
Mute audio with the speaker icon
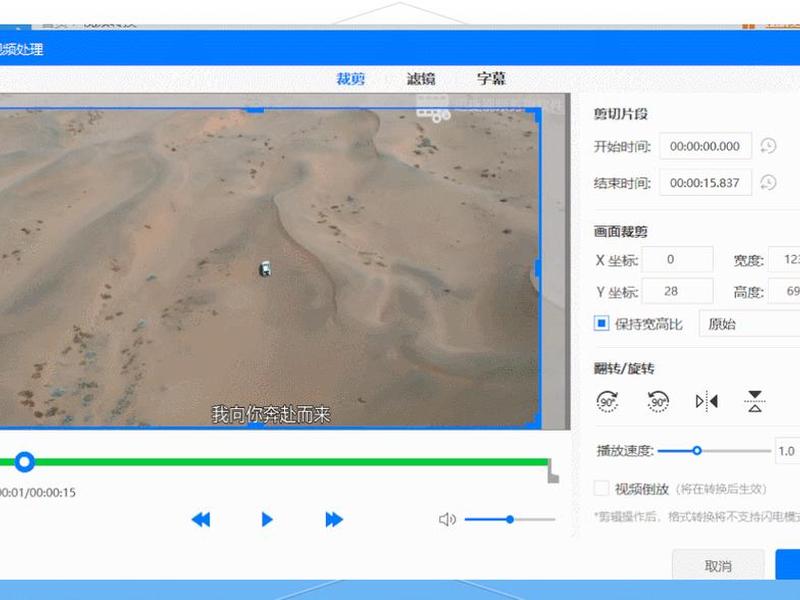point(447,519)
